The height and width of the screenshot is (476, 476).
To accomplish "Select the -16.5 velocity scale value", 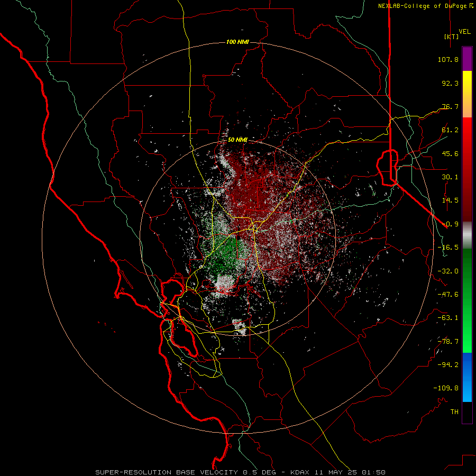I will pos(448,248).
